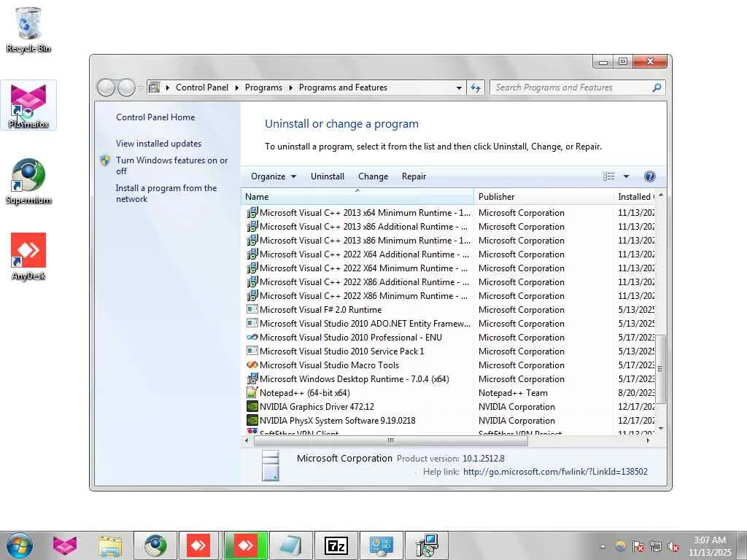Click the volume muted tray icon

[x=673, y=546]
